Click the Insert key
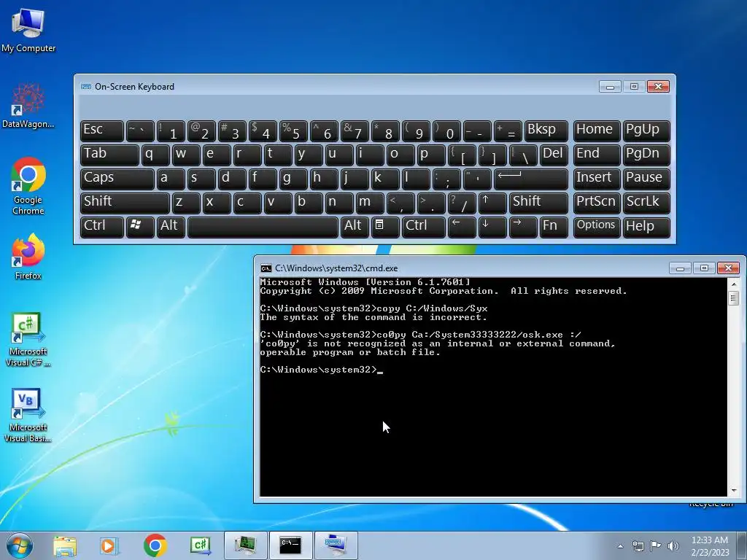Image resolution: width=747 pixels, height=560 pixels. coord(597,179)
